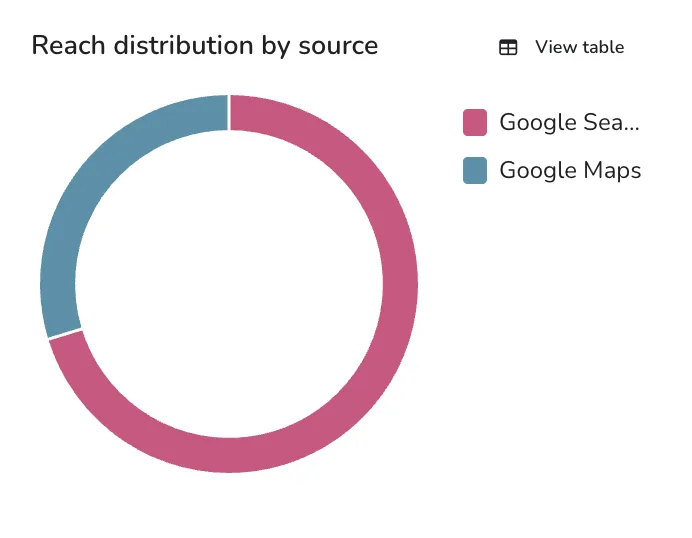Toggle the Google Maps legend label
692x538 pixels.
[570, 170]
